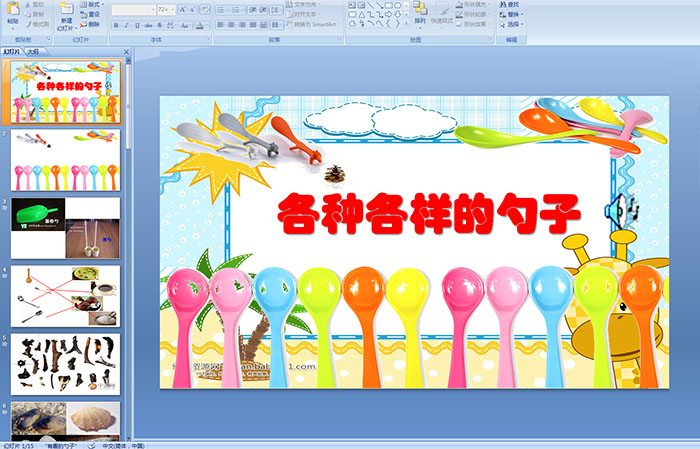Viewport: 700px width, 449px height.
Task: Click the Find icon in the editing group
Action: point(511,4)
